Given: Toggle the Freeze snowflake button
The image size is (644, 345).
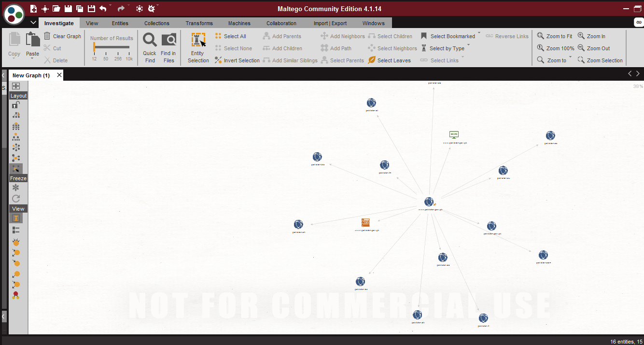Looking at the screenshot, I should (16, 187).
